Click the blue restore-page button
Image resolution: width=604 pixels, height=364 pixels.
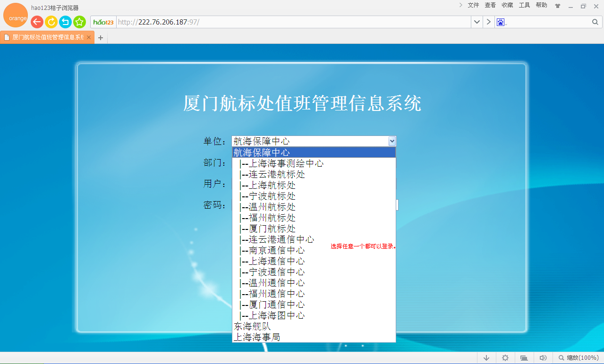[65, 22]
